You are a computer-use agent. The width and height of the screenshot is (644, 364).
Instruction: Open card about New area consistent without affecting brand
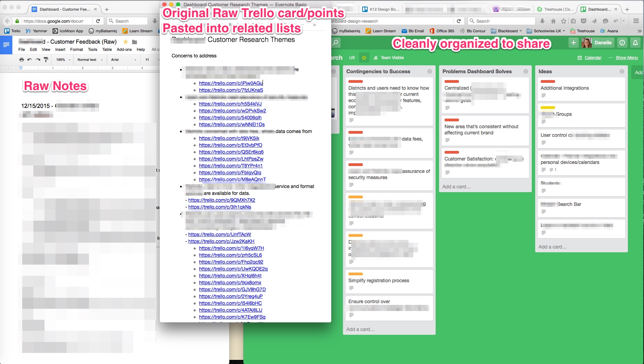[x=485, y=131]
